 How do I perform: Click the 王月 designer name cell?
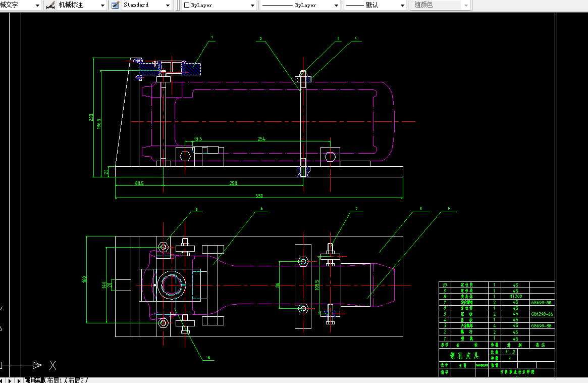point(462,365)
